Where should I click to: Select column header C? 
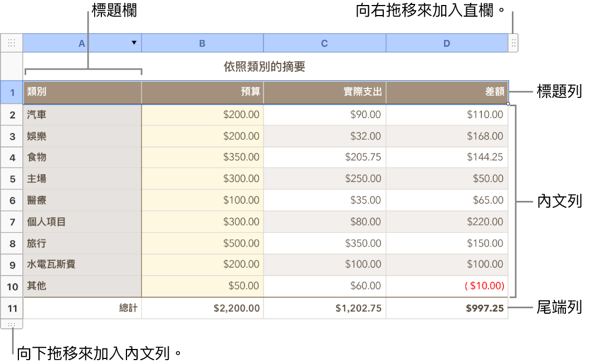pos(324,42)
